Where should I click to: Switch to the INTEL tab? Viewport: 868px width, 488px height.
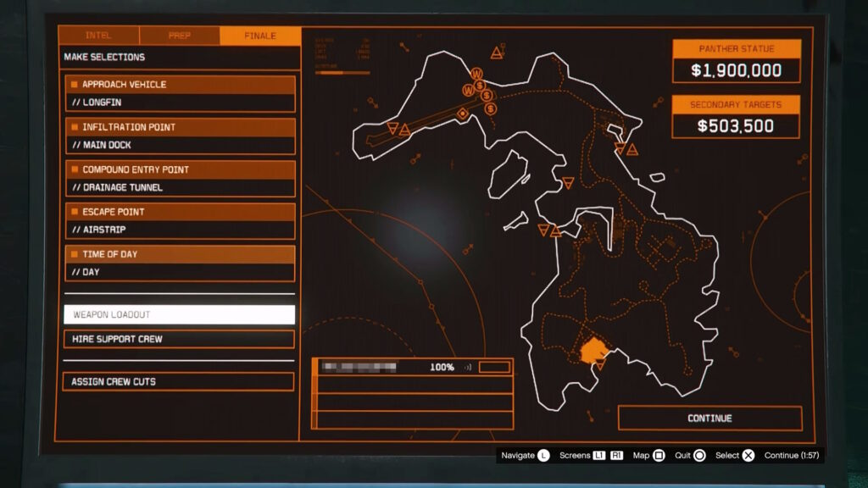pyautogui.click(x=98, y=36)
